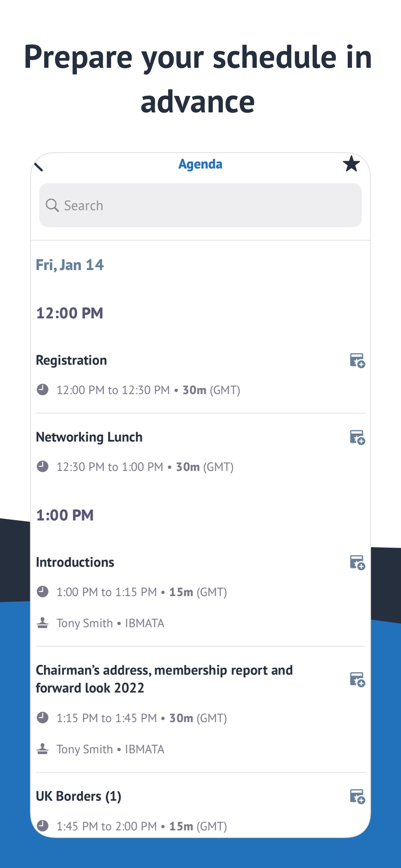
Task: Add Chairman's address to my schedule
Action: [357, 680]
